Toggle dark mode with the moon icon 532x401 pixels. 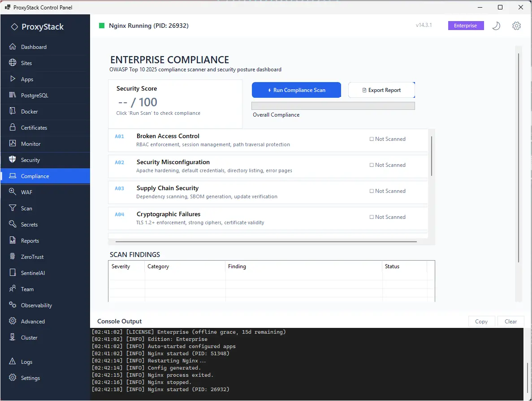[x=496, y=26]
